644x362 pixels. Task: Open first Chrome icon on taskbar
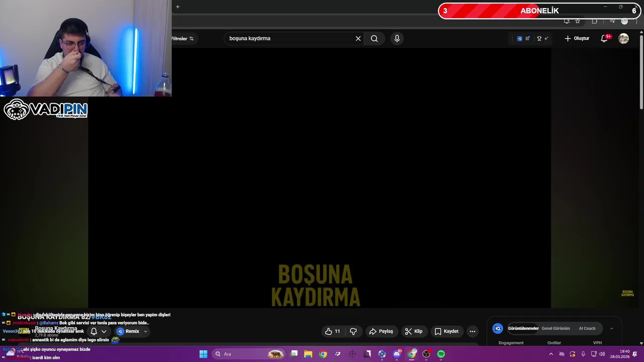(x=323, y=354)
